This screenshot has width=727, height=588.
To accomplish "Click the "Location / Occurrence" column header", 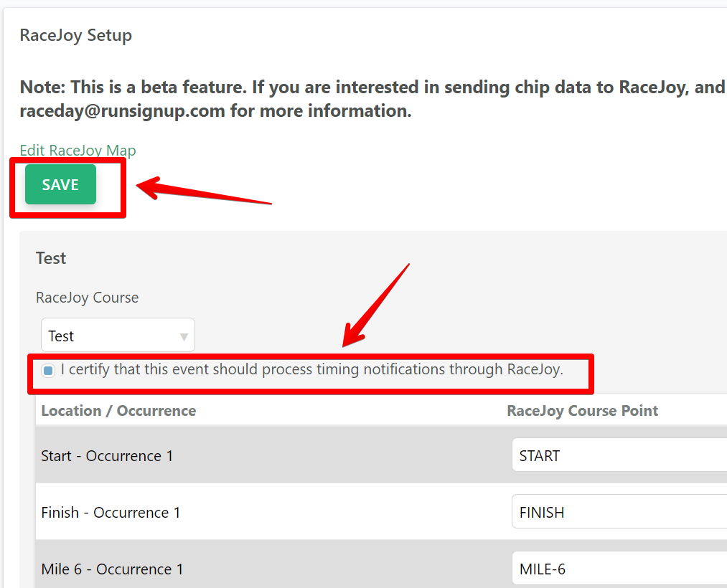I will pyautogui.click(x=118, y=411).
